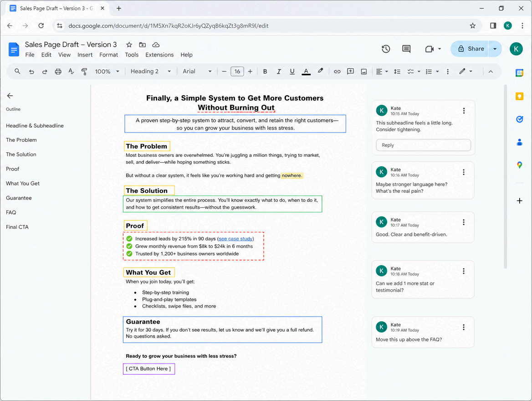The width and height of the screenshot is (532, 401).
Task: Open Google Docs home icon
Action: pyautogui.click(x=14, y=50)
